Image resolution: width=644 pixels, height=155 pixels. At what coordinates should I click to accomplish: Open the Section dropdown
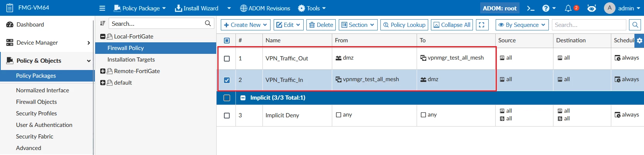(x=358, y=25)
